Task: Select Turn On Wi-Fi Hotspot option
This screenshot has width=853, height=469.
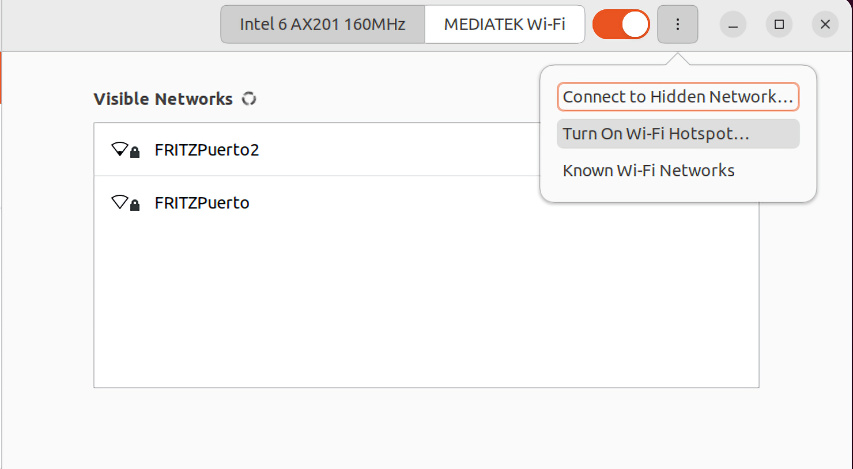Action: tap(678, 134)
